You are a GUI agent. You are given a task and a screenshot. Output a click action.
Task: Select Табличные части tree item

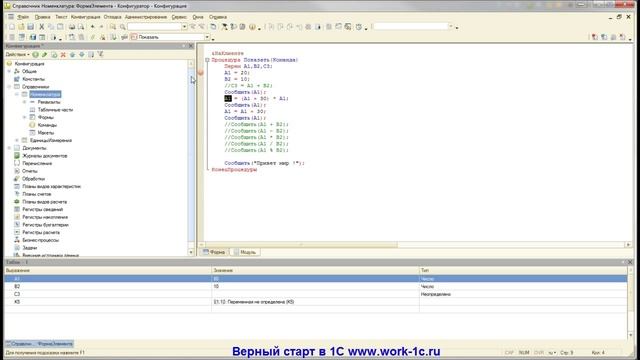tap(55, 110)
